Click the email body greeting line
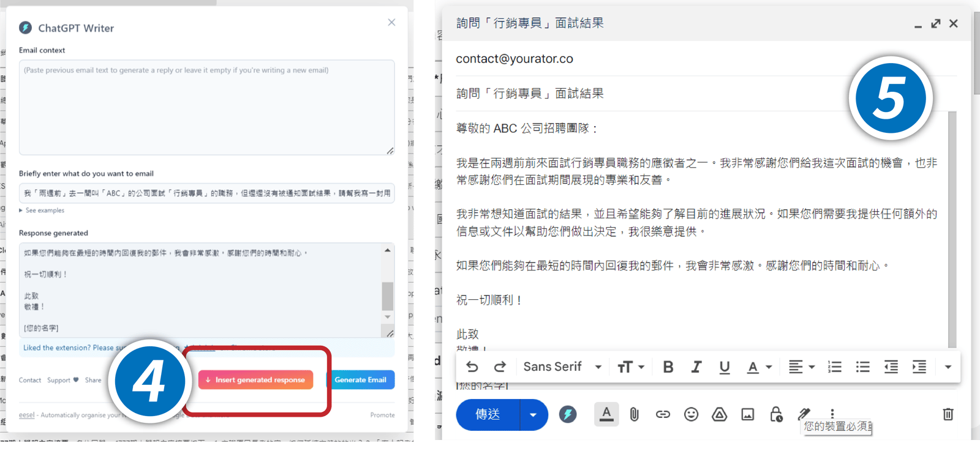The width and height of the screenshot is (980, 462). pos(527,129)
